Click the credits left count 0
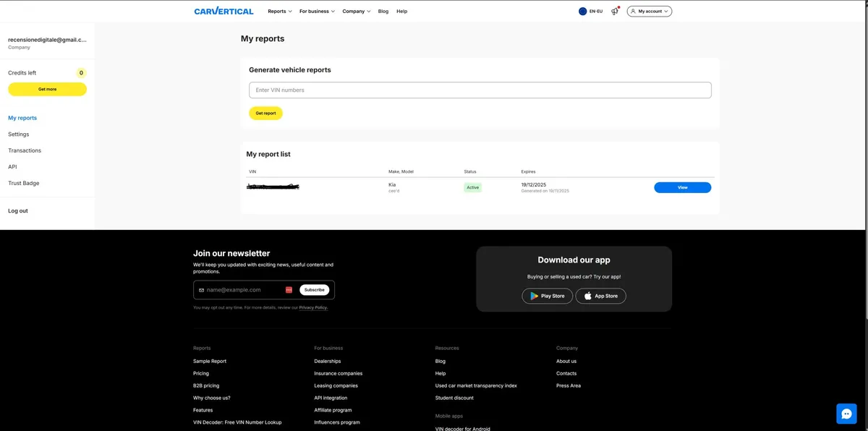Image resolution: width=868 pixels, height=431 pixels. click(81, 73)
